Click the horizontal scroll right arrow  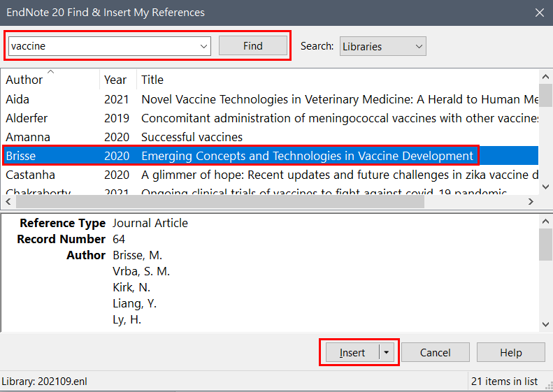point(531,202)
